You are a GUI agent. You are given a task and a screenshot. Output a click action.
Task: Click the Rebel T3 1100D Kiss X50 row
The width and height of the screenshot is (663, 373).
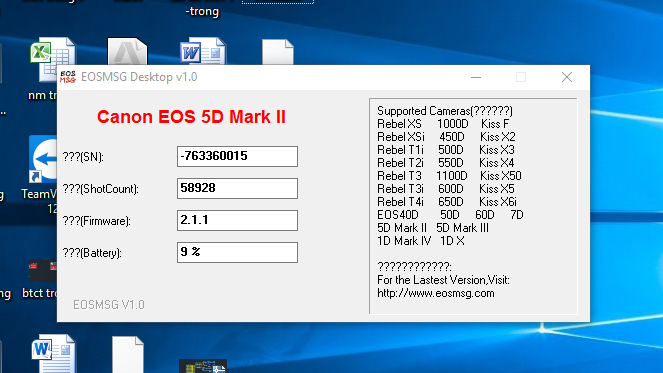pos(449,176)
